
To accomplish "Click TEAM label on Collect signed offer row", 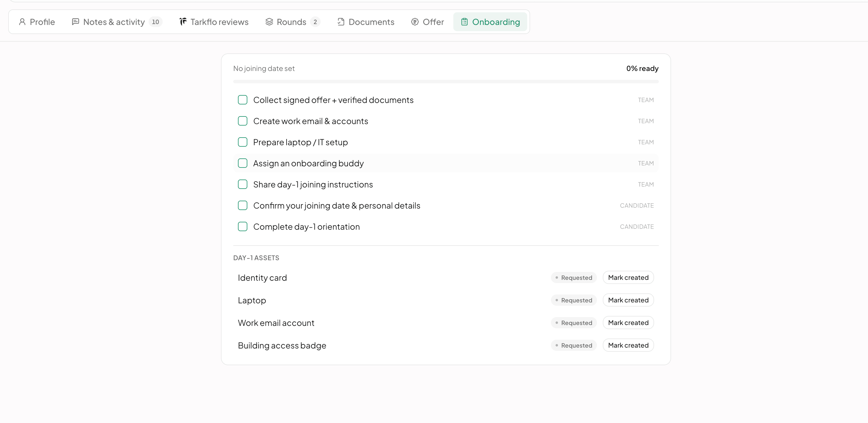I will tap(646, 100).
